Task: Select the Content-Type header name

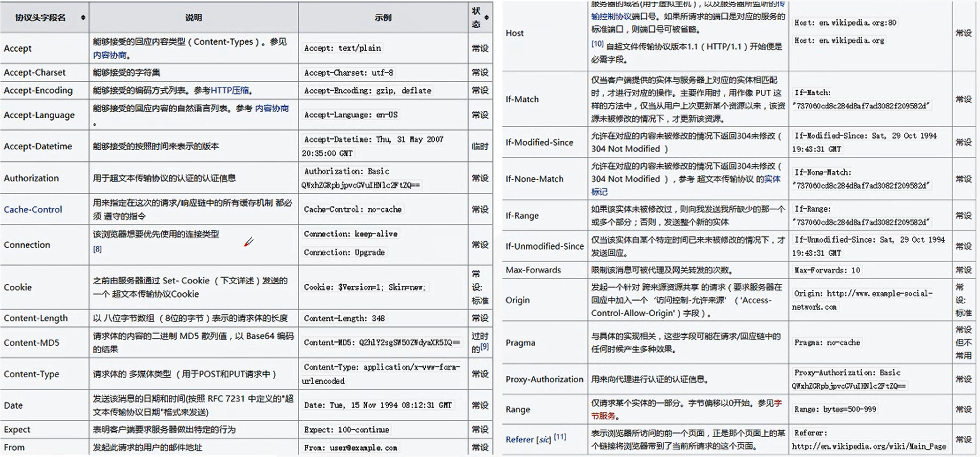Action: tap(31, 374)
